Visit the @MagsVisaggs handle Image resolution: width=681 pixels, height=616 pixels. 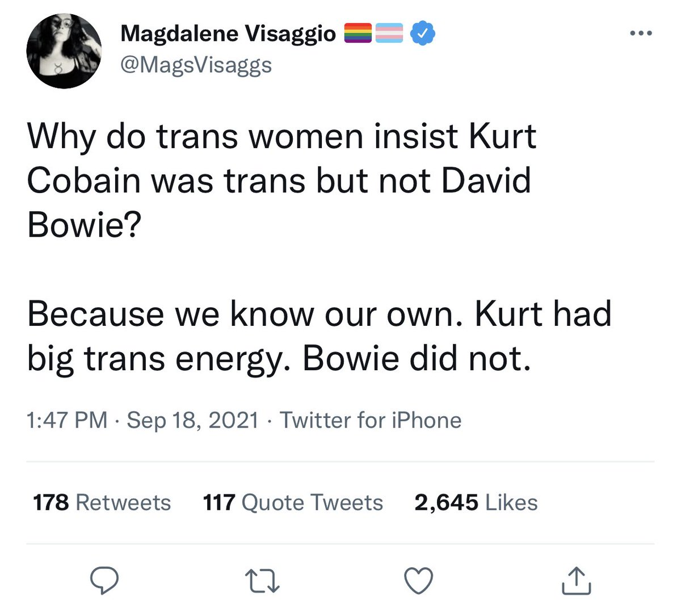196,65
